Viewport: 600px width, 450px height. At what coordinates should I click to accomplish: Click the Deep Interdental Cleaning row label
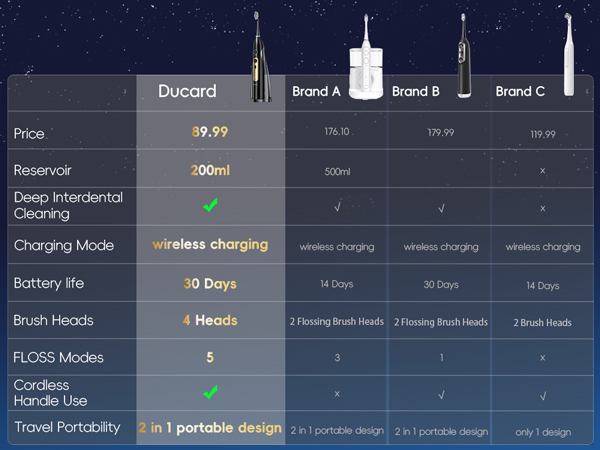tap(68, 205)
